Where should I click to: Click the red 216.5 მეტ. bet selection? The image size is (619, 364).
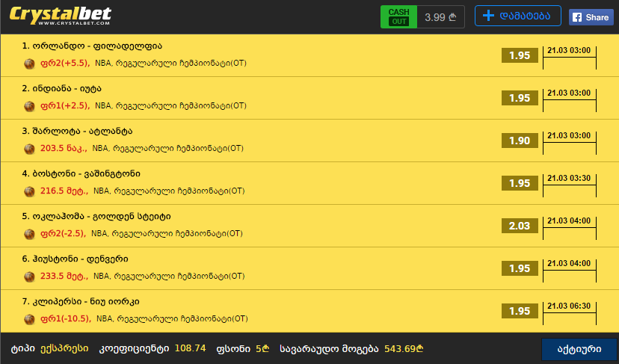point(64,191)
